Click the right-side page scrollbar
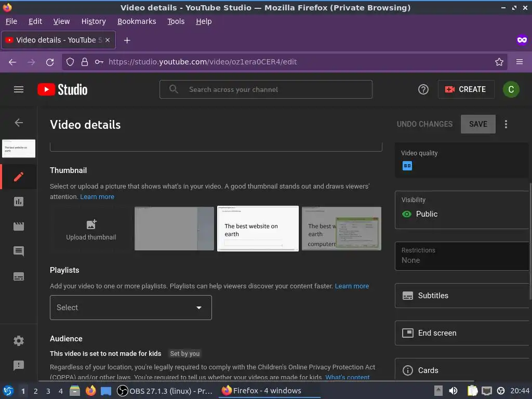The height and width of the screenshot is (399, 532). point(530,241)
